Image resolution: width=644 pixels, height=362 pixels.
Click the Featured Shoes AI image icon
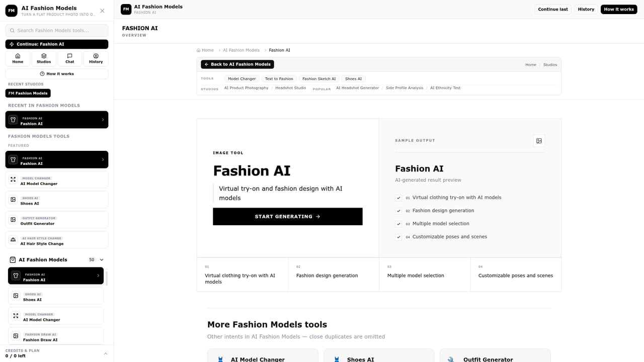[x=13, y=200]
